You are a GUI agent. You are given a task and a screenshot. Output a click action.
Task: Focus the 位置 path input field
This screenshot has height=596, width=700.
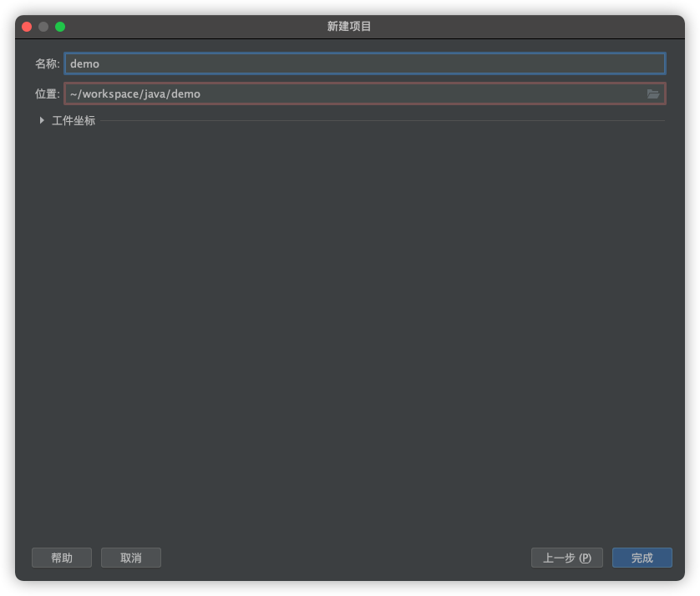351,94
